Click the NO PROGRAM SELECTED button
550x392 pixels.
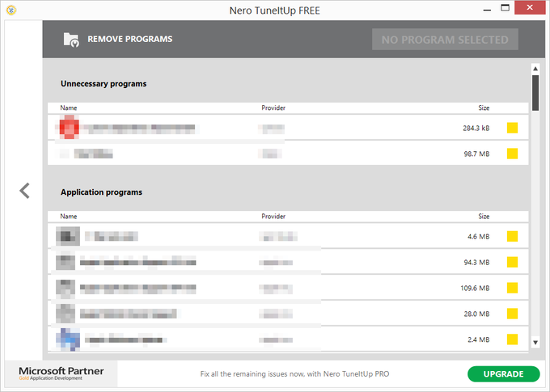coord(445,39)
